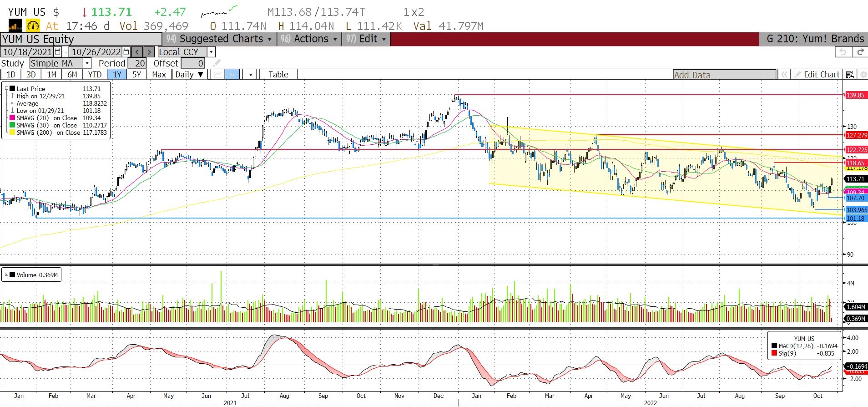Click the Period value field
Image resolution: width=868 pixels, height=407 pixels.
tap(137, 63)
